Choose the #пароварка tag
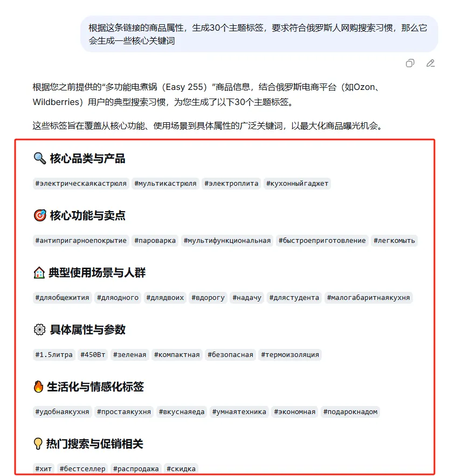This screenshot has height=476, width=463. (155, 241)
